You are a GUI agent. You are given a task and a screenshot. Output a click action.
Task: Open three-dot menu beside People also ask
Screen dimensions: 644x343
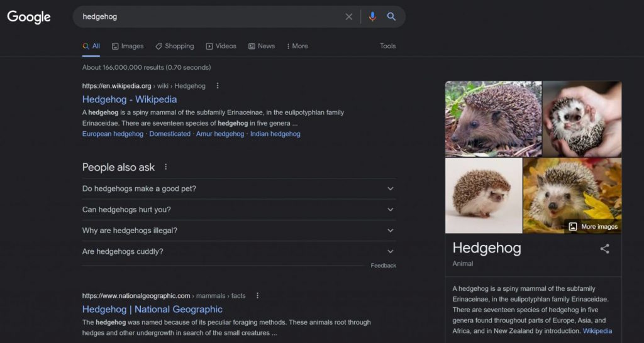(x=166, y=167)
